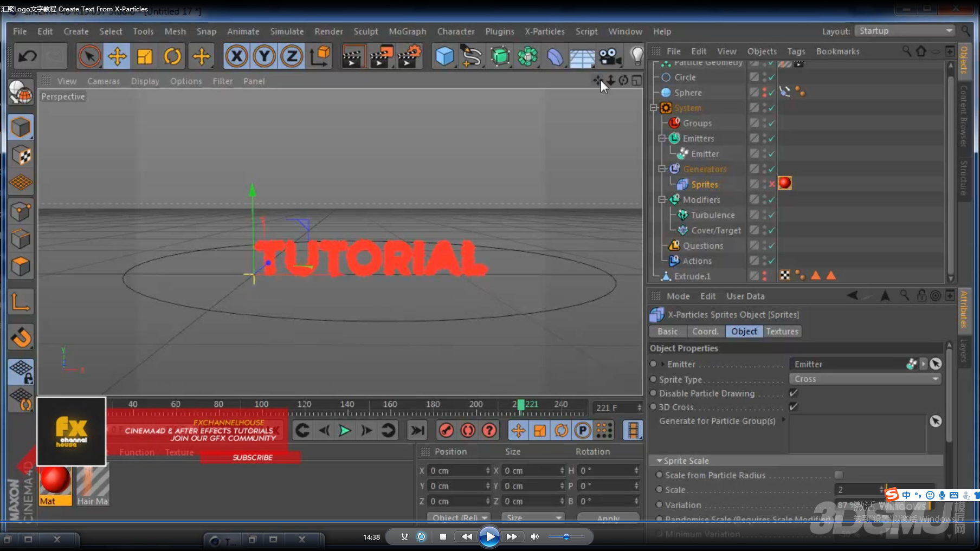Select Texture mode checker cube

(21, 155)
